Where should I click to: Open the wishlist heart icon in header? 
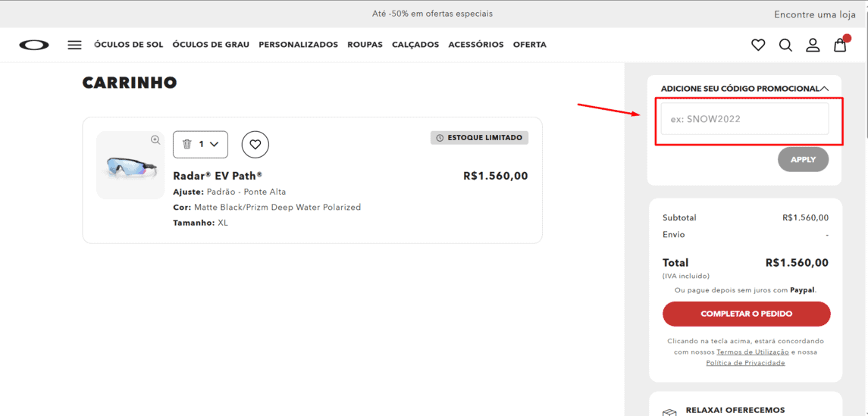point(758,45)
